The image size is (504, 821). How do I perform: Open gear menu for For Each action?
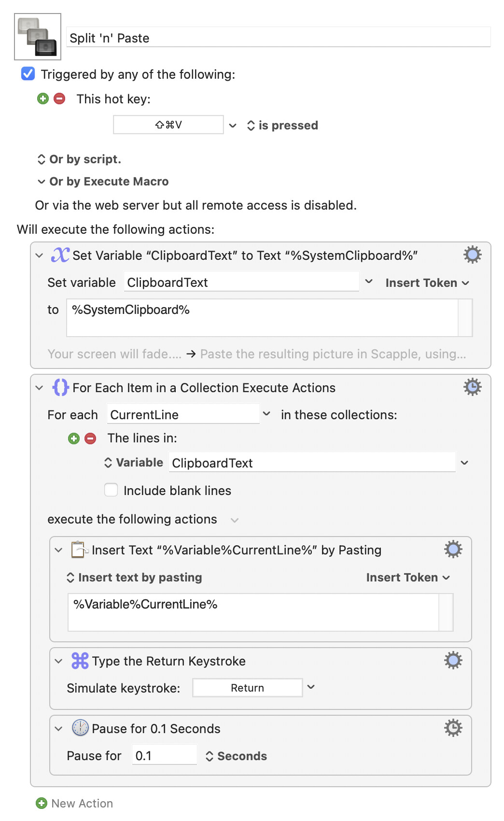point(472,387)
